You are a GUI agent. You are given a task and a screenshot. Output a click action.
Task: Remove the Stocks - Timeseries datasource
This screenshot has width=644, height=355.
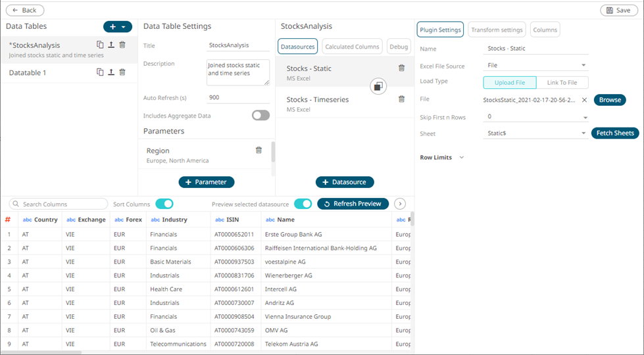click(401, 99)
